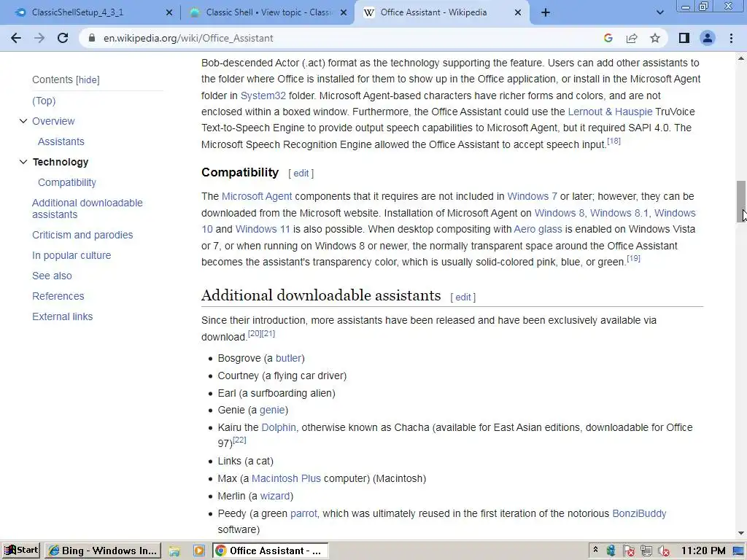Screen dimensions: 747x560
Task: Switch to the Classic Shell View topic tab
Action: [267, 13]
